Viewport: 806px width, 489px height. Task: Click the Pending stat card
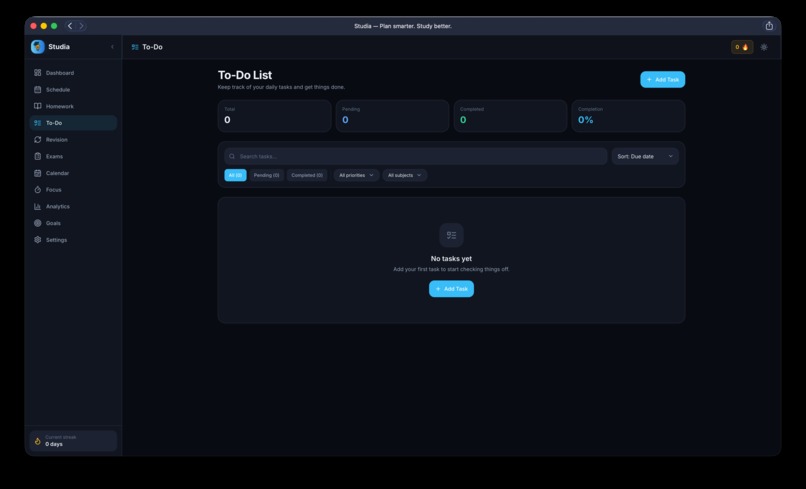[x=392, y=116]
